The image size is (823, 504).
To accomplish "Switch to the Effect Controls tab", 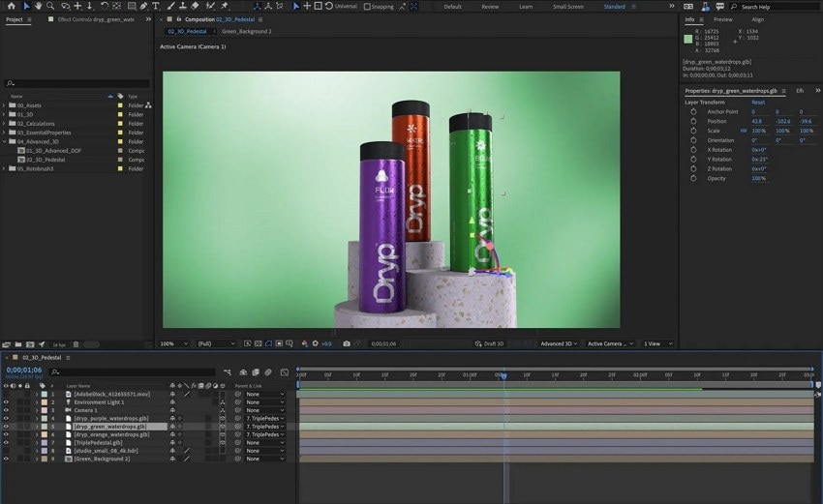I will point(96,19).
